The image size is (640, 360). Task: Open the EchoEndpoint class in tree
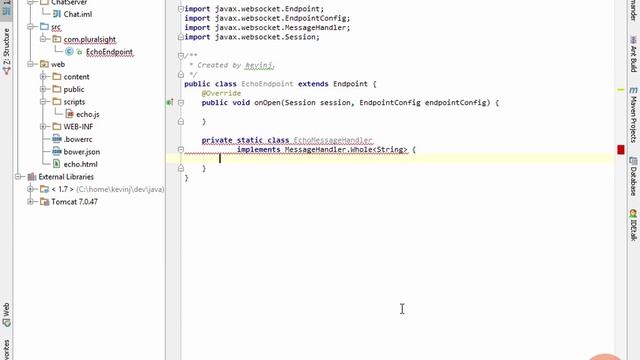point(109,52)
